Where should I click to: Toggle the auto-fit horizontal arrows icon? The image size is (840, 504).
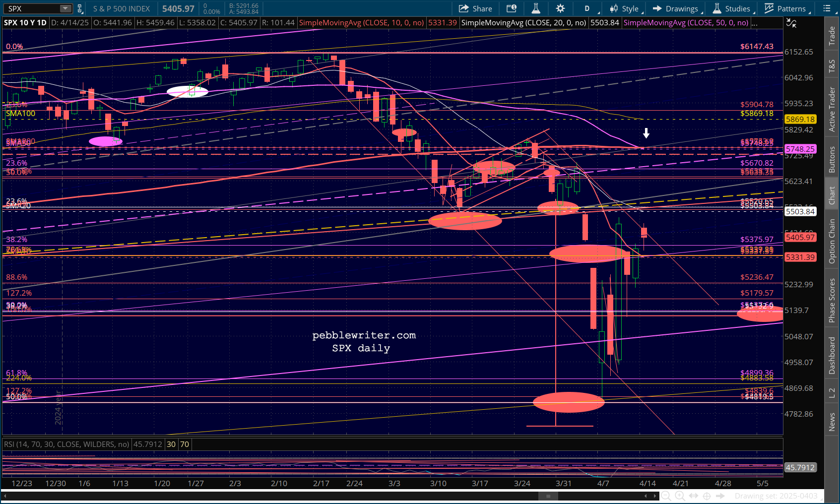tap(693, 496)
